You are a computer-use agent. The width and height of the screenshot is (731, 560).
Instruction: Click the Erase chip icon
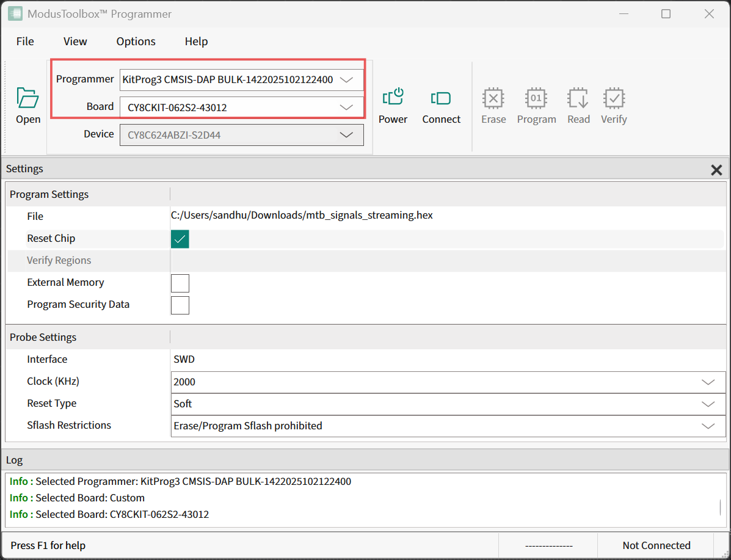pos(493,98)
